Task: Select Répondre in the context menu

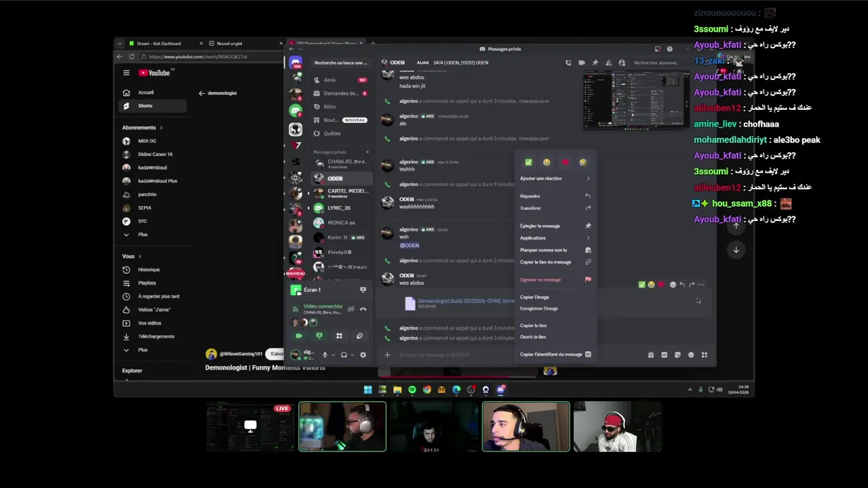Action: pos(555,196)
